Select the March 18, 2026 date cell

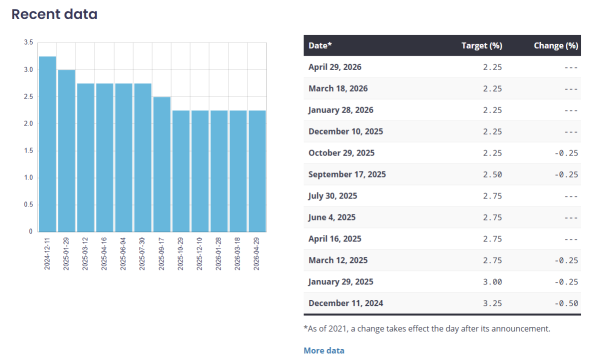click(338, 89)
